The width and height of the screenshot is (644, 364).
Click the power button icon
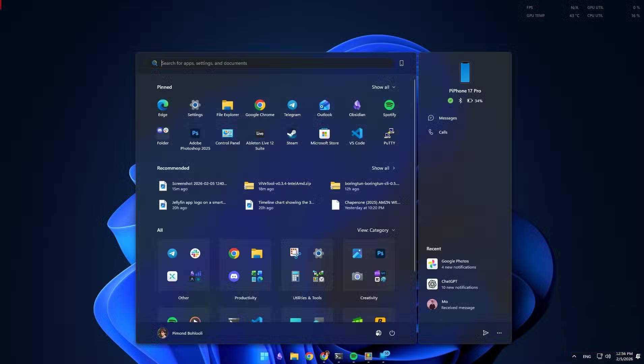click(392, 333)
